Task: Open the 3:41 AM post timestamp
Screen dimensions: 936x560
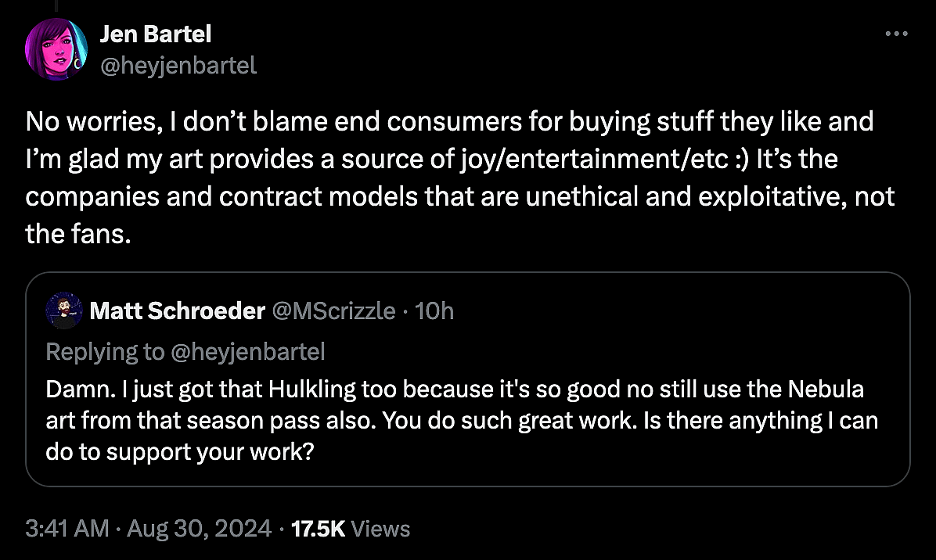Action: click(67, 529)
